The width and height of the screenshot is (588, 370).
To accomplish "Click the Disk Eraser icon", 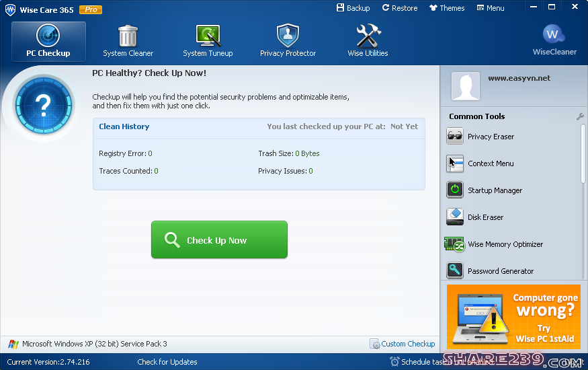I will point(455,217).
